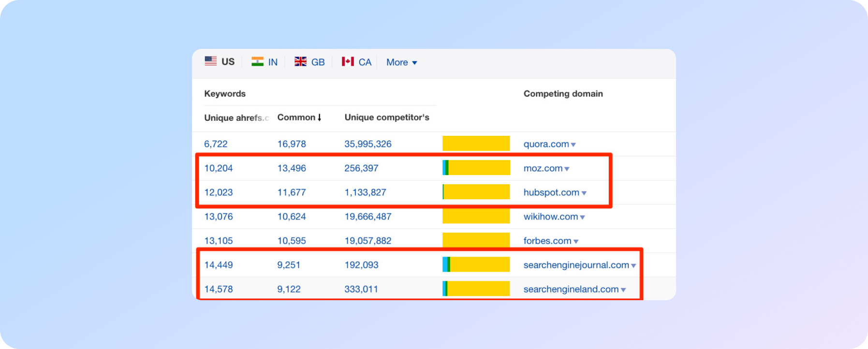Click the descending sort arrow next to Common

[320, 117]
